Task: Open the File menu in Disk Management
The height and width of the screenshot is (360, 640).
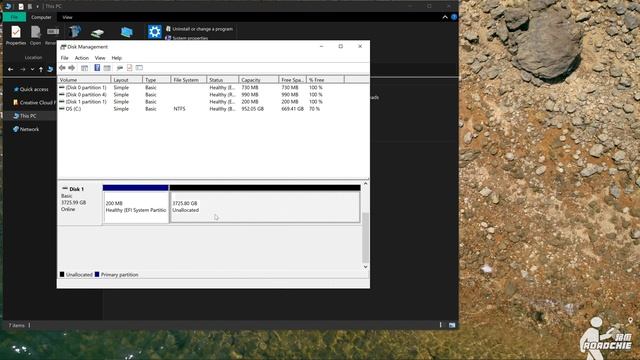Action: pyautogui.click(x=64, y=58)
